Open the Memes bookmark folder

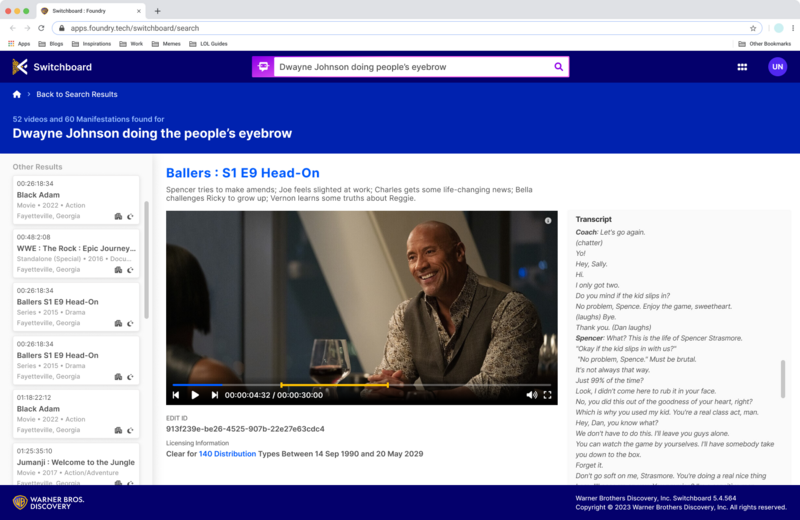point(166,44)
